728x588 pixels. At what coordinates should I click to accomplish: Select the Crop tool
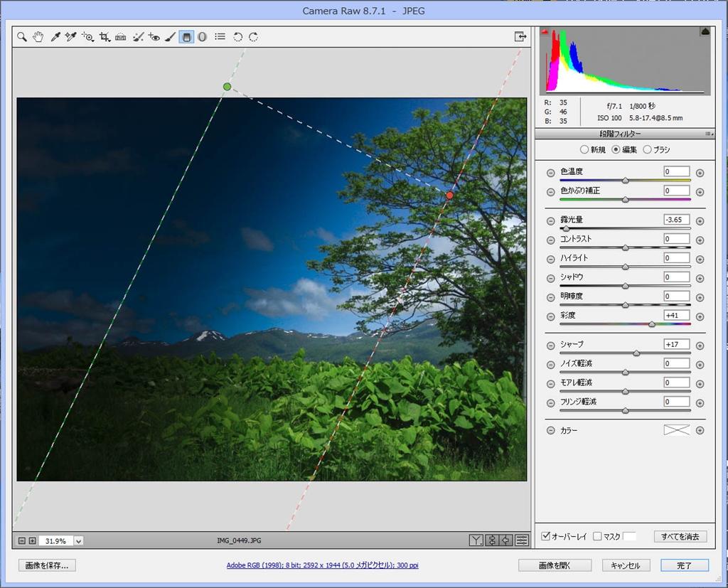tap(105, 37)
